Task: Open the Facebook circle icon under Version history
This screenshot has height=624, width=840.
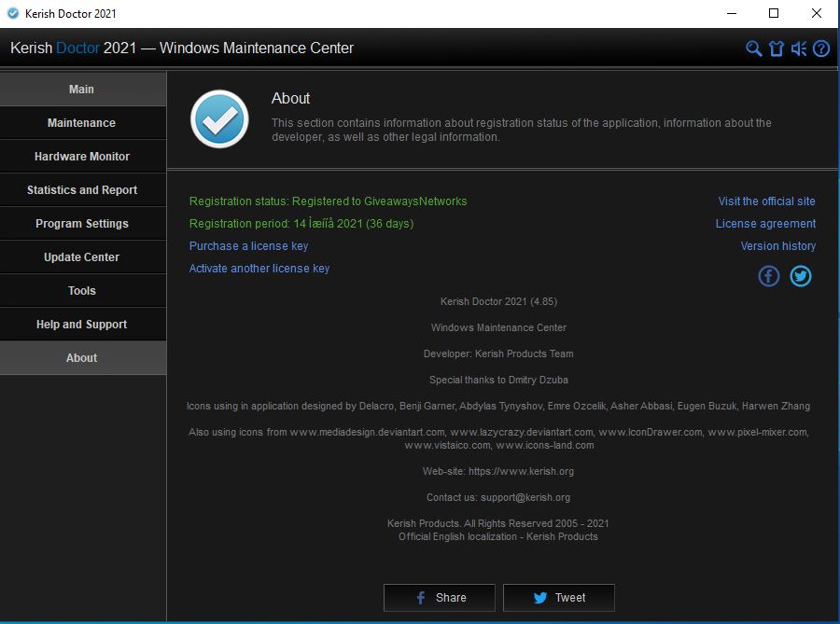Action: click(769, 276)
